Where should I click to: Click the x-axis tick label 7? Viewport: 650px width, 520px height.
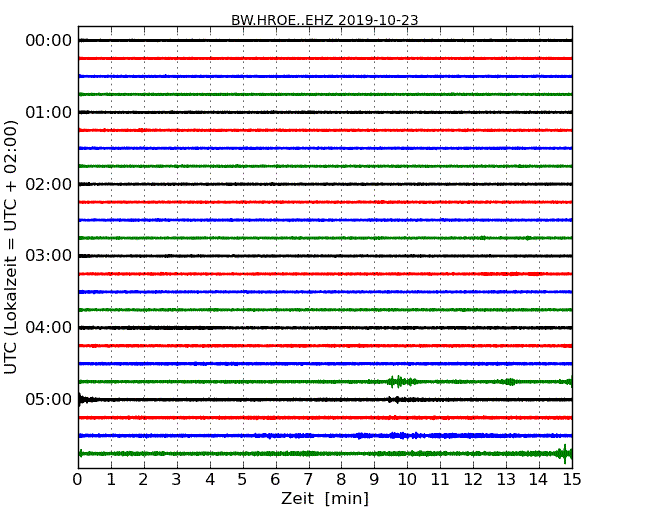click(308, 480)
